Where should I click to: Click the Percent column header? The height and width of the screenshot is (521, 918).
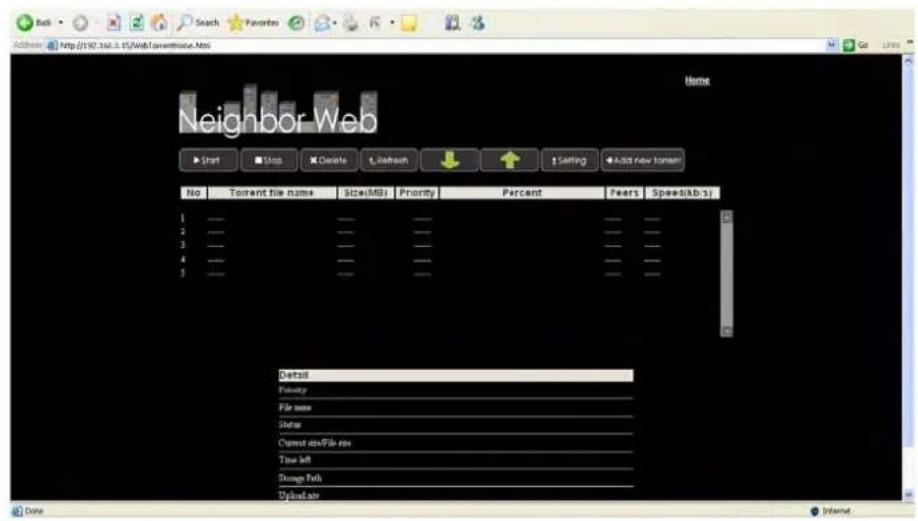point(522,193)
